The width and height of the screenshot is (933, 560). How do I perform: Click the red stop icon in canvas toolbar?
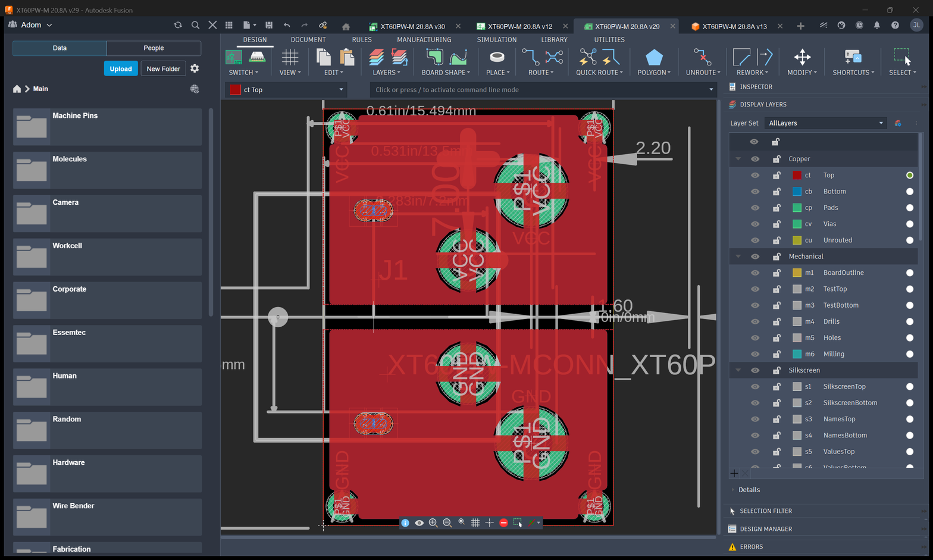click(503, 523)
